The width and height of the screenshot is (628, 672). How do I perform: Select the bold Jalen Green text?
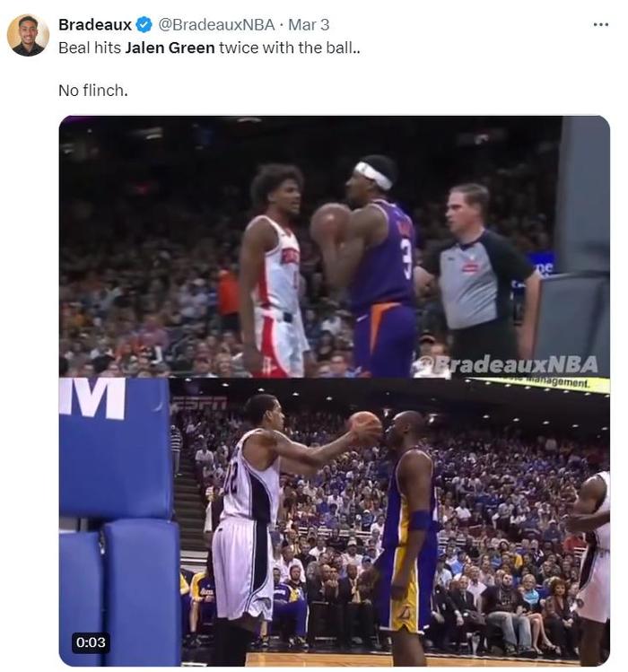point(170,48)
